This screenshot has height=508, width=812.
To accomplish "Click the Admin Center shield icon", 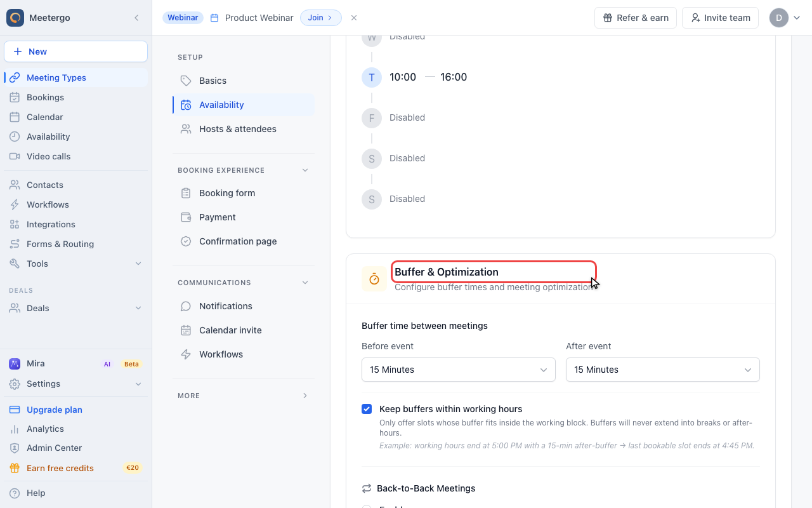I will point(15,448).
